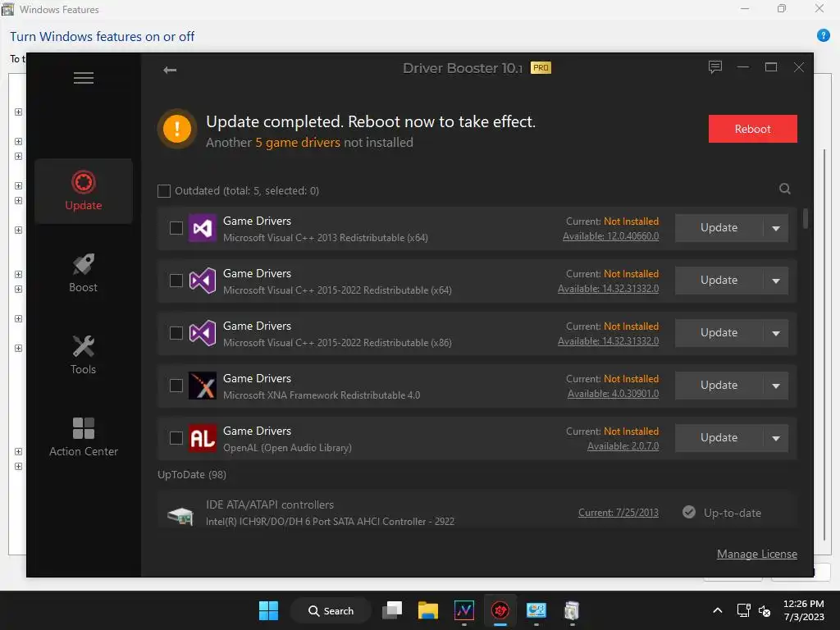
Task: Open the Windows Features taskbar icon
Action: click(x=572, y=610)
